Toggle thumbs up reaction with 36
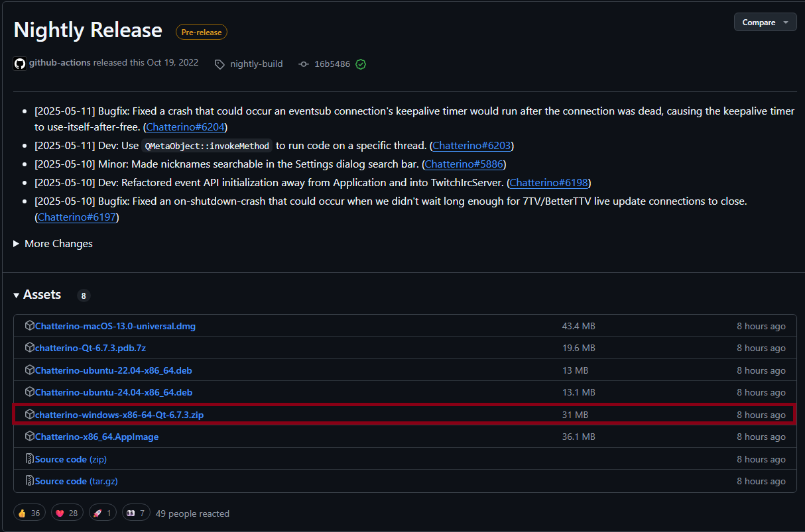The image size is (805, 532). coord(29,513)
